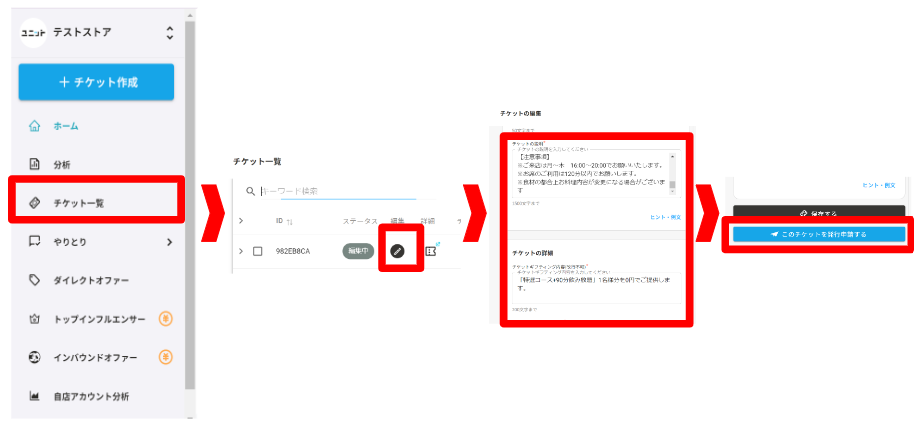Open ticket detail icon for 982EB8CA

point(432,250)
